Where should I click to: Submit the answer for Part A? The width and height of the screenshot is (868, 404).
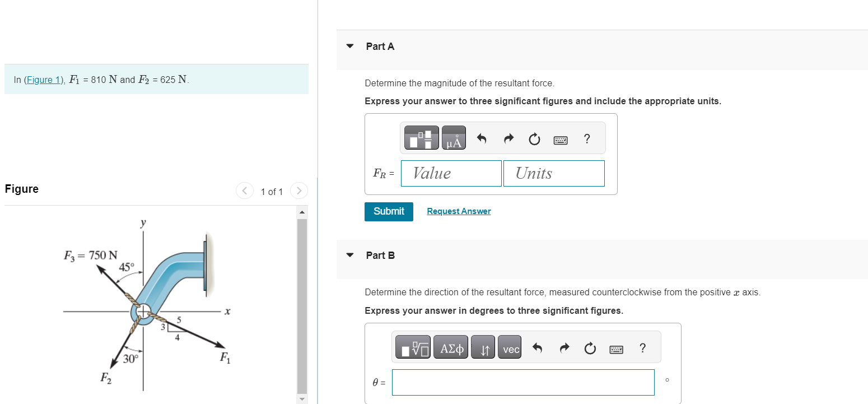tap(389, 212)
